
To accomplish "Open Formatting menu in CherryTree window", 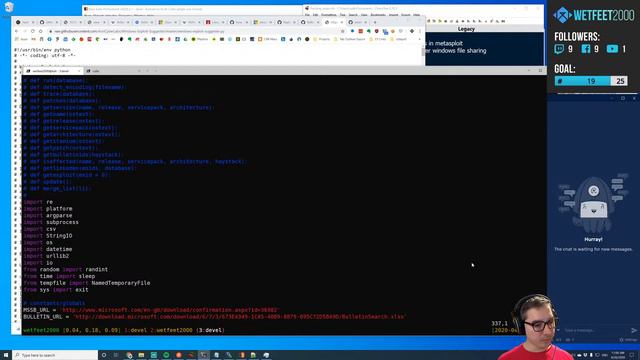I will [329, 15].
